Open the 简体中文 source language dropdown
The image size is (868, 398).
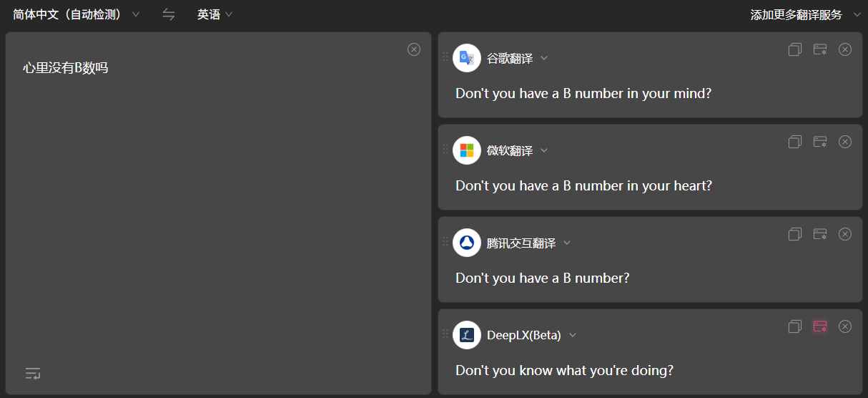(x=77, y=14)
